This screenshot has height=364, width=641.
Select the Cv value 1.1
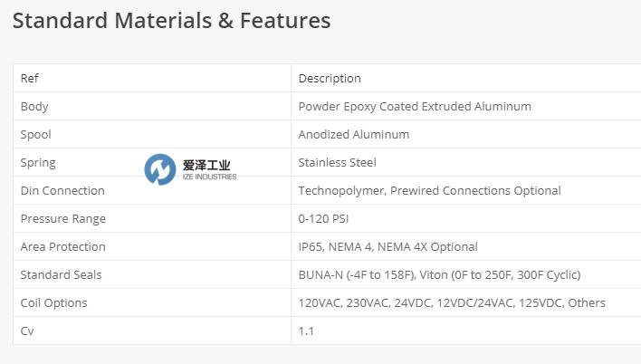(x=306, y=331)
